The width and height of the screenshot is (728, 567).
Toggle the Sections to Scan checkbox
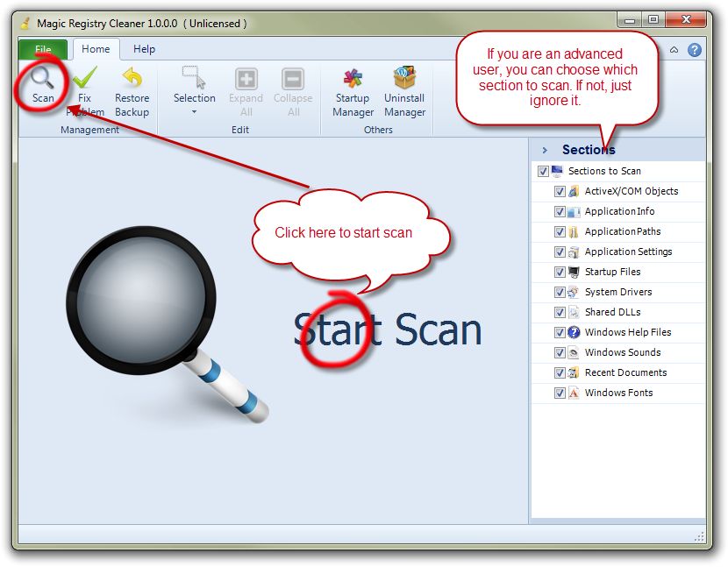[x=543, y=171]
